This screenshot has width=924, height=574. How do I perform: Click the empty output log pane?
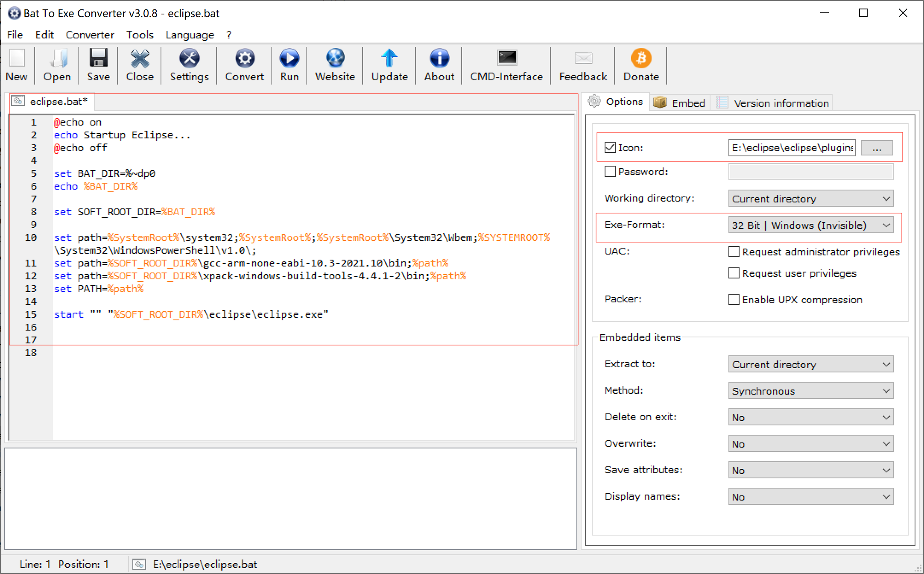pos(290,498)
